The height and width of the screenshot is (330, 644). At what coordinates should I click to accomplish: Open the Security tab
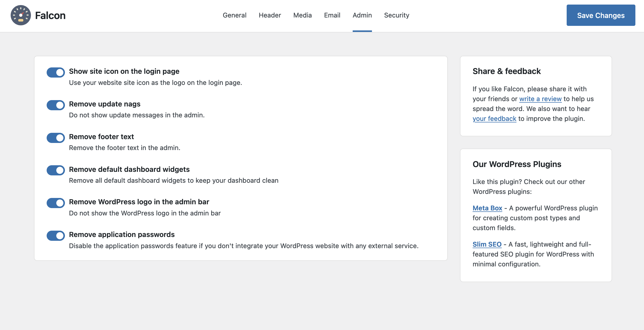pos(397,15)
